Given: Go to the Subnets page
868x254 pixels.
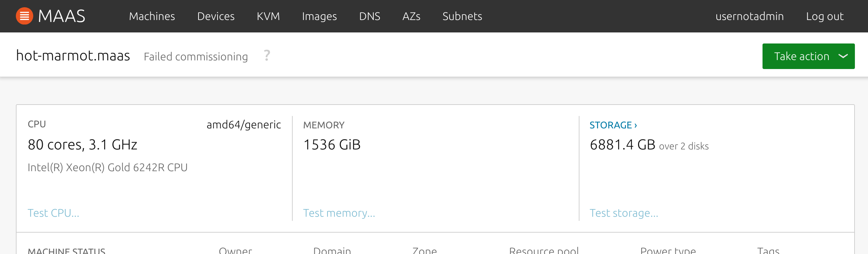Looking at the screenshot, I should [462, 16].
